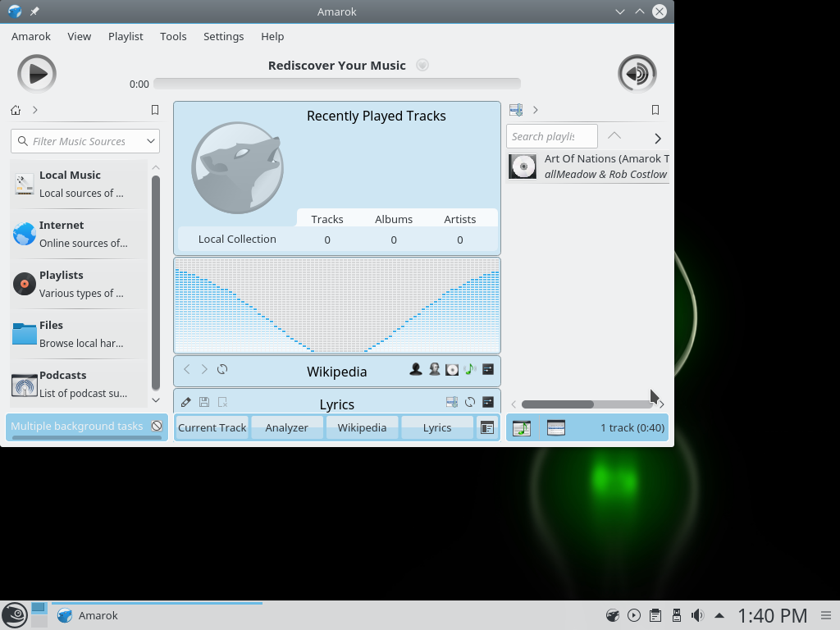This screenshot has height=630, width=840.
Task: Toggle the playlist bookmark icon
Action: (655, 110)
